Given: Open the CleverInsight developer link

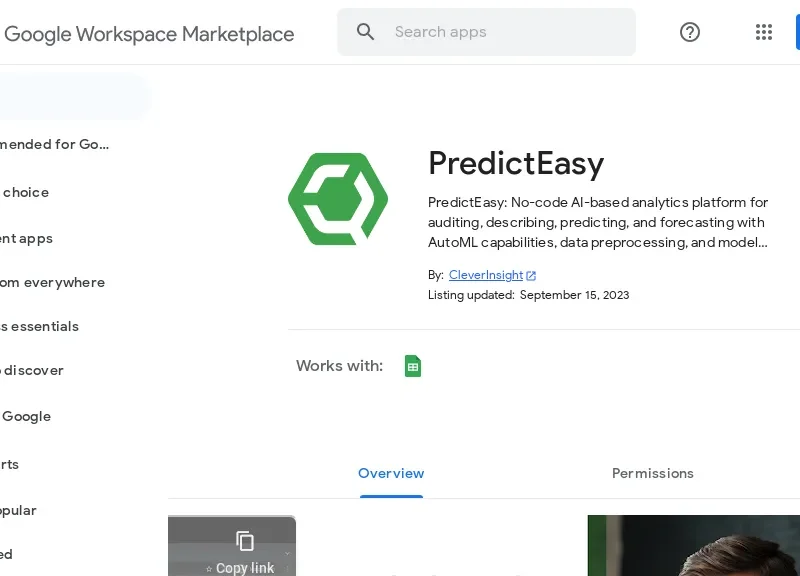Looking at the screenshot, I should (x=485, y=275).
